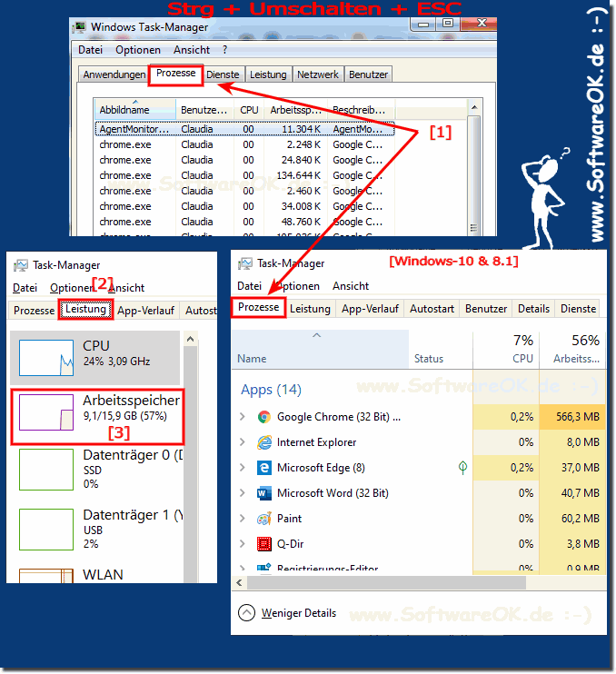Image resolution: width=616 pixels, height=674 pixels.
Task: Open App-Verlauf tab in bottom-left Task-Manager
Action: 145,311
